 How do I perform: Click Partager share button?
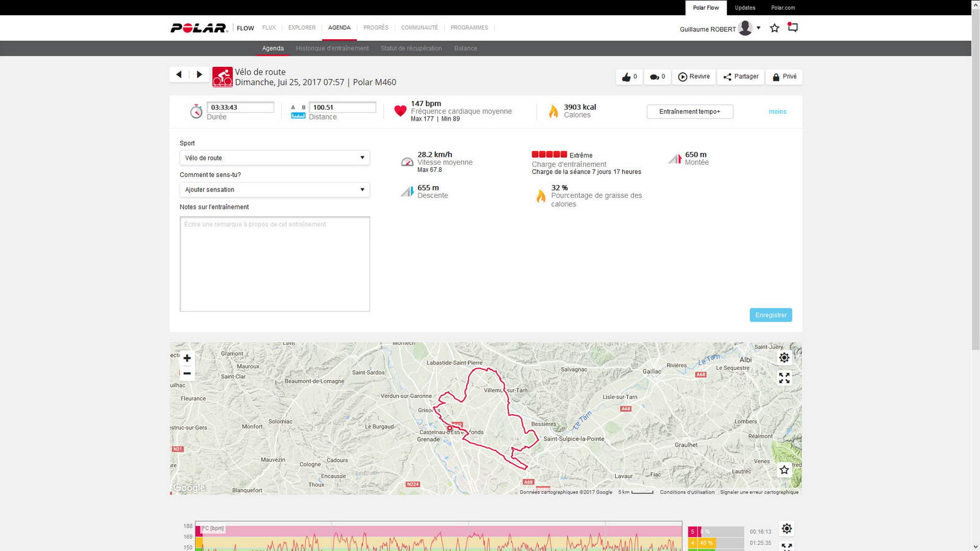pos(741,77)
